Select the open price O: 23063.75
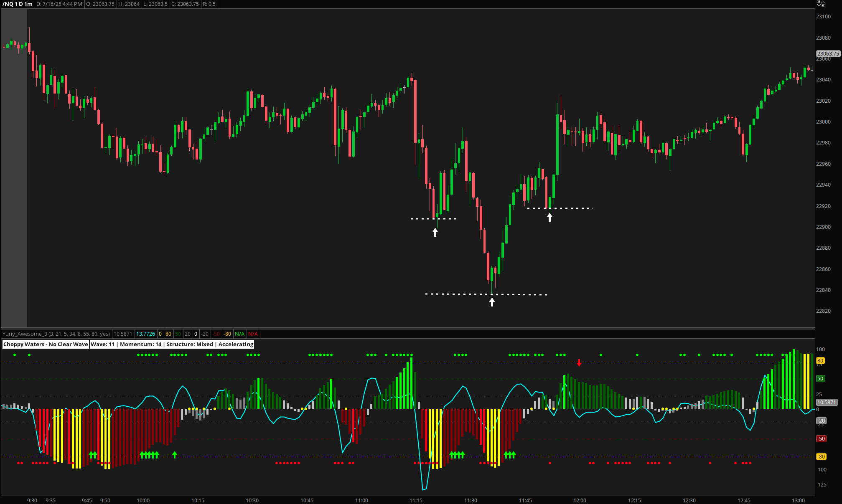 (x=100, y=4)
